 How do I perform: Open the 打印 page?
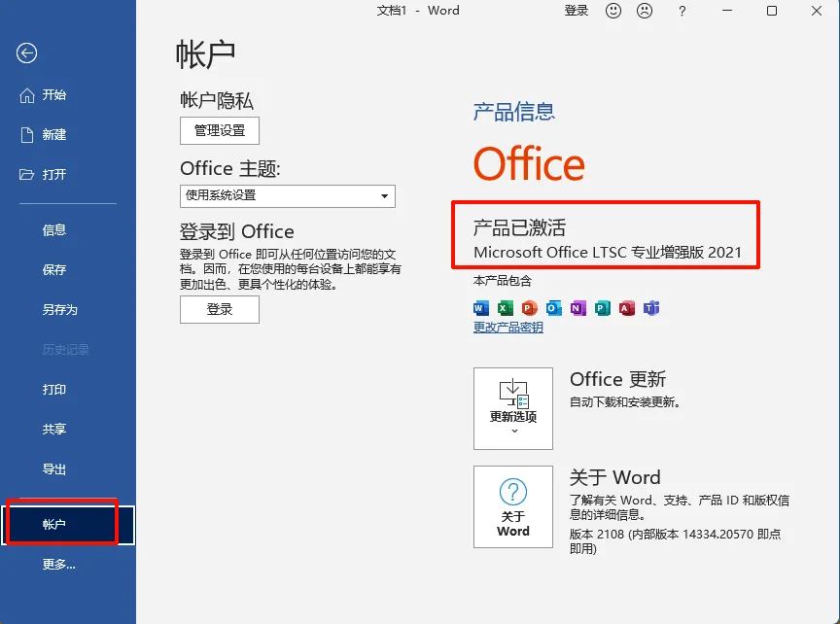coord(54,390)
